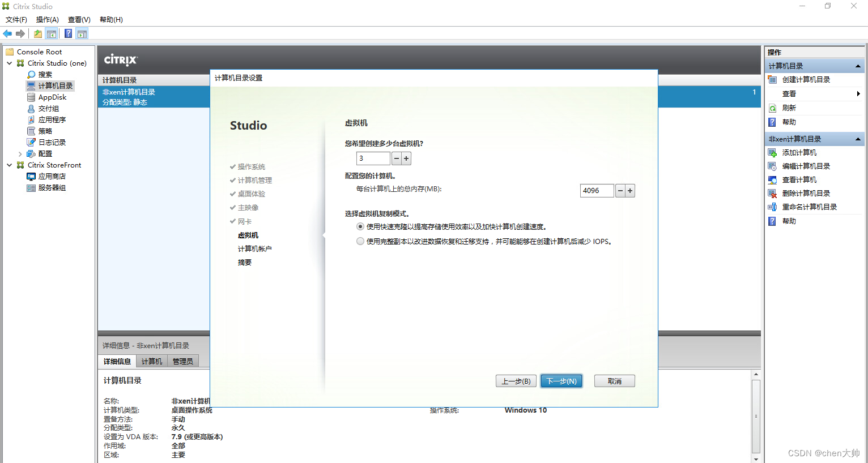This screenshot has width=868, height=463.
Task: Open the 操作(A) menu
Action: point(48,20)
